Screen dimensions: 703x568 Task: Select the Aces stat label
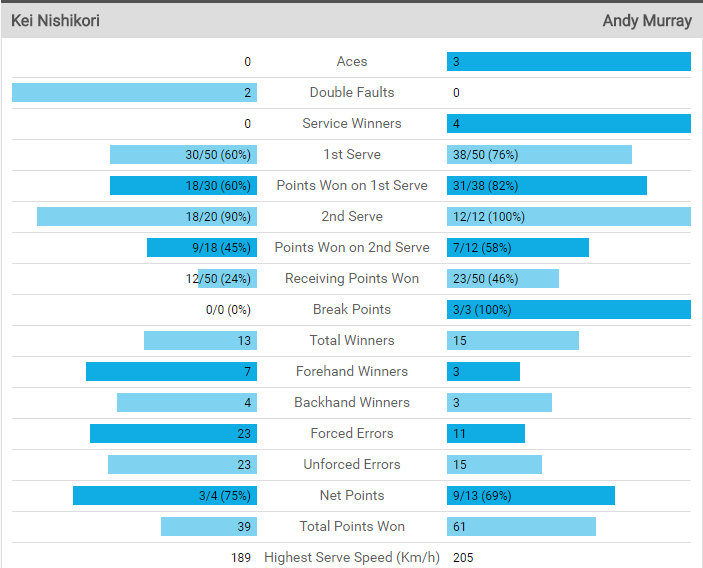[352, 62]
